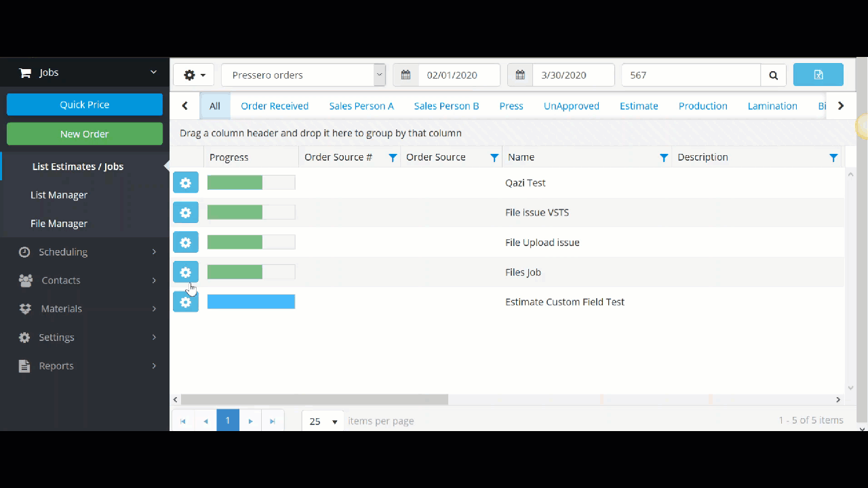868x488 pixels.
Task: Go to the first page
Action: tap(183, 421)
